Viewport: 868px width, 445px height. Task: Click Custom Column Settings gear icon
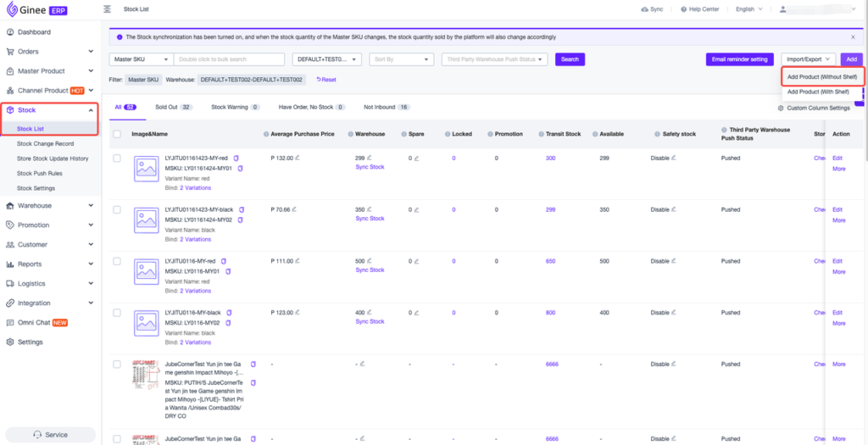click(x=781, y=108)
